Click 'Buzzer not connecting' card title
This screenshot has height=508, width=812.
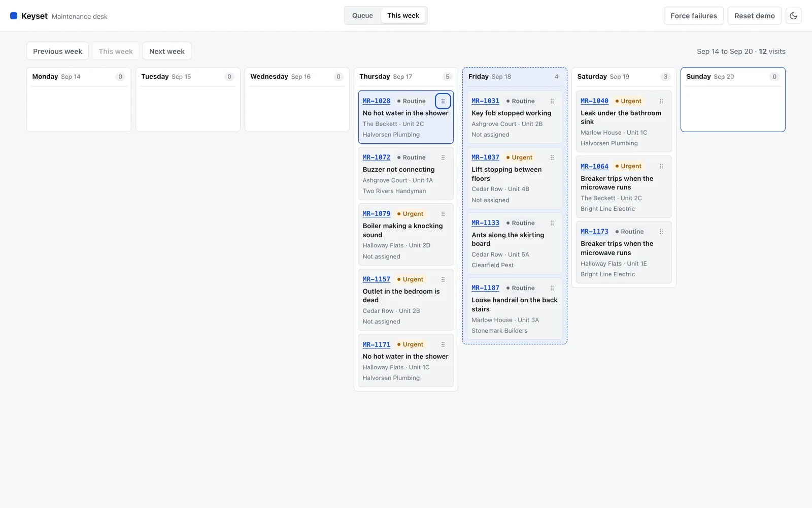coord(398,170)
